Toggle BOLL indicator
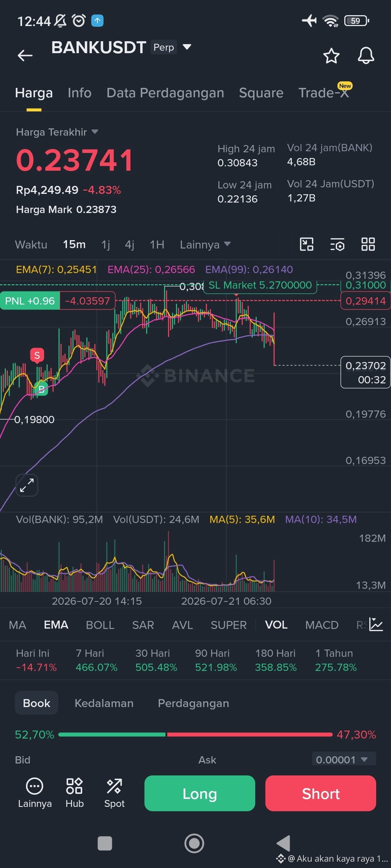This screenshot has width=391, height=868. (x=100, y=625)
